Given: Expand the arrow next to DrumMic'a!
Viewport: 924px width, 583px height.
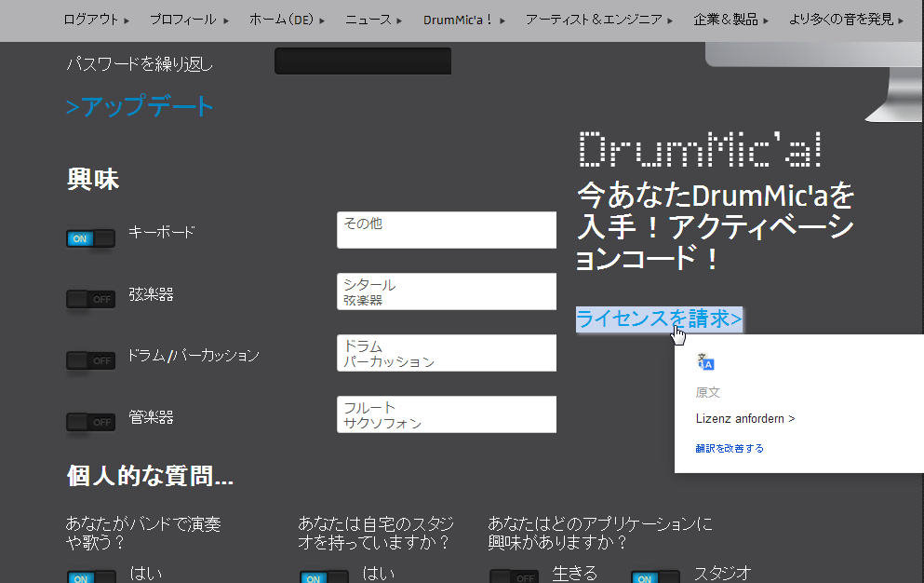Looking at the screenshot, I should (x=502, y=20).
